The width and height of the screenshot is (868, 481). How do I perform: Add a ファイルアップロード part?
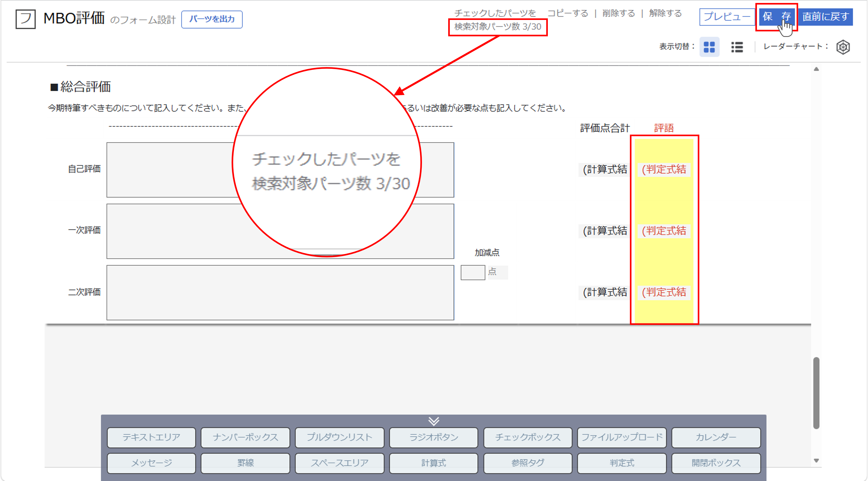[x=622, y=437]
